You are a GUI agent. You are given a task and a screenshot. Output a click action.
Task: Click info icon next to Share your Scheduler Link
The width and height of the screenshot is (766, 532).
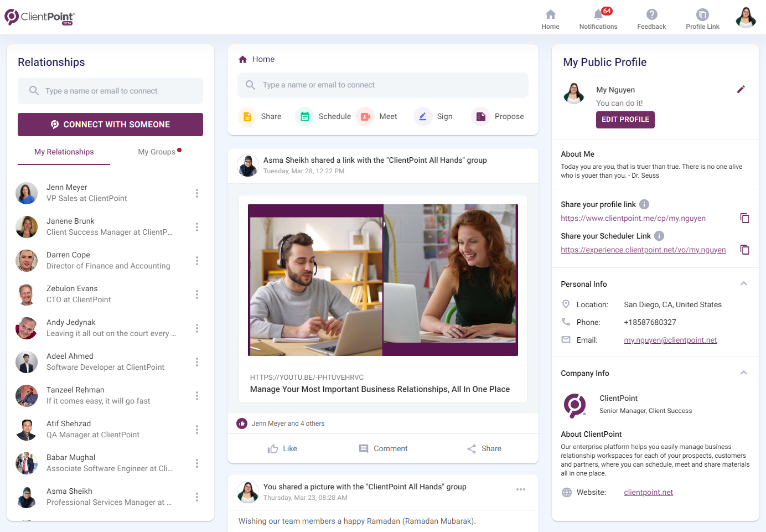659,236
